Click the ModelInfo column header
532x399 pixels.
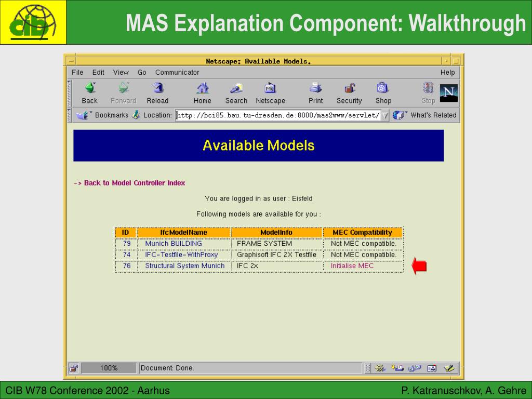click(276, 232)
